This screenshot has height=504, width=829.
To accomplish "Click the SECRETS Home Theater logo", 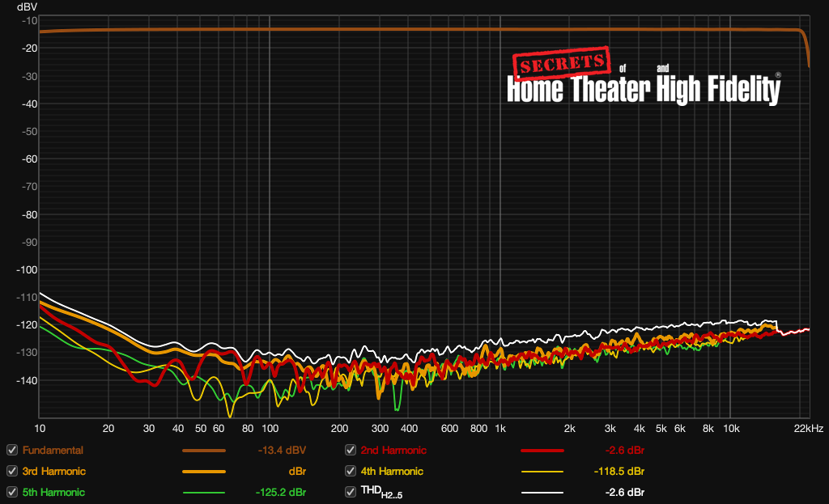I will point(644,75).
